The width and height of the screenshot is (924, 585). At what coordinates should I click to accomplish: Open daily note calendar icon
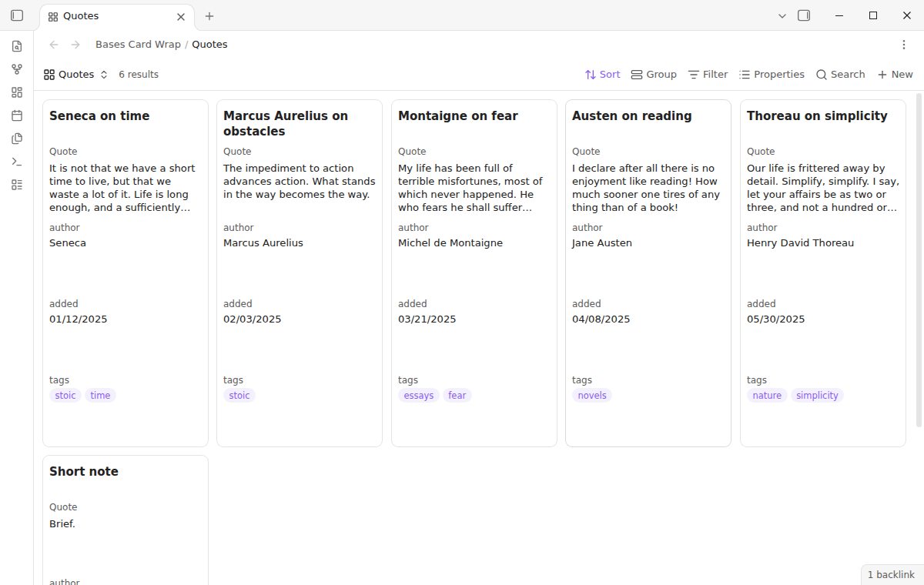pos(17,115)
